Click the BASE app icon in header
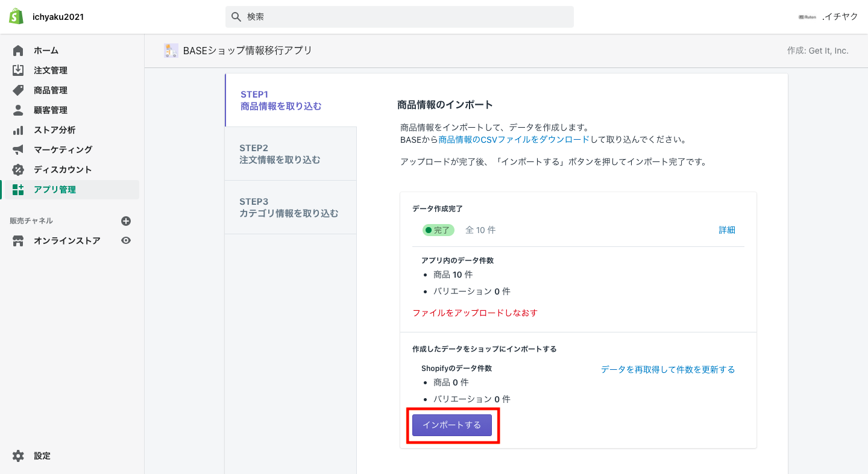The width and height of the screenshot is (868, 474). [x=171, y=51]
